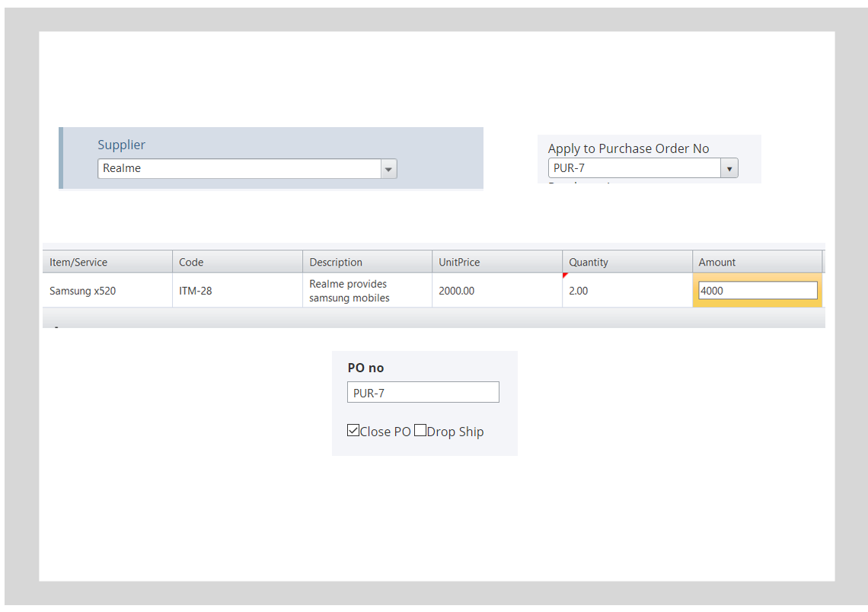Select the 2000.00 unit price cell

click(x=497, y=291)
